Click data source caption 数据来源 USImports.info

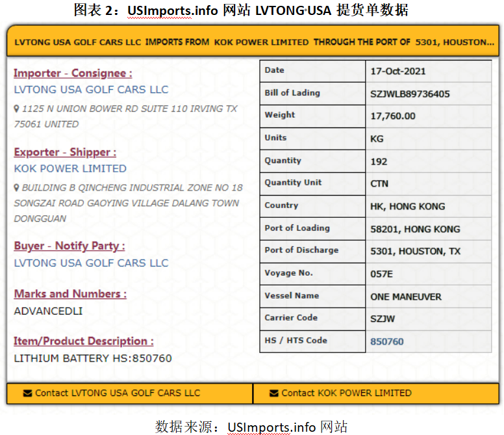(251, 427)
